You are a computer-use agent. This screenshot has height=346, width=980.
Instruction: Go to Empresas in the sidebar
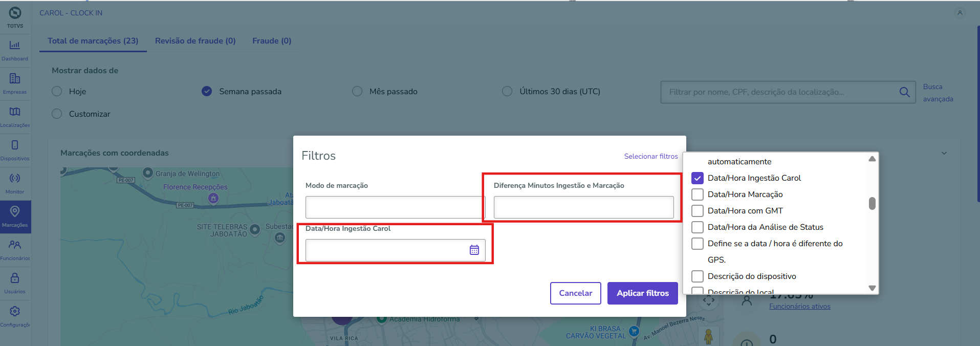(15, 83)
